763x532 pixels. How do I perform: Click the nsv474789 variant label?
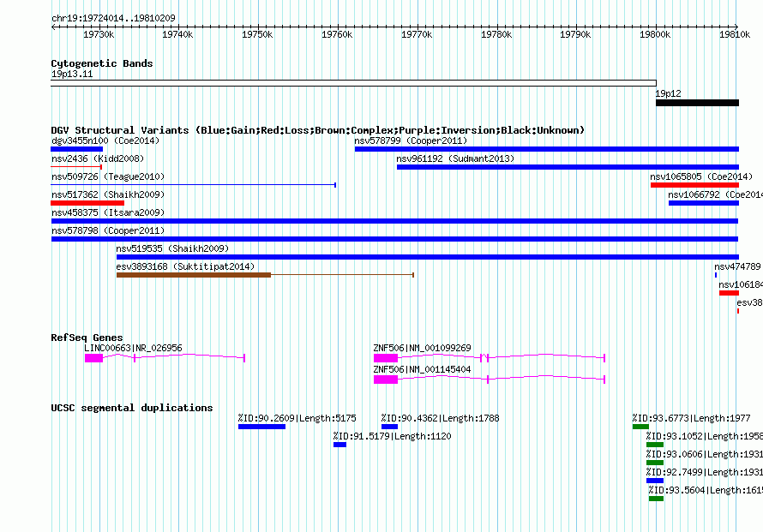(x=737, y=266)
